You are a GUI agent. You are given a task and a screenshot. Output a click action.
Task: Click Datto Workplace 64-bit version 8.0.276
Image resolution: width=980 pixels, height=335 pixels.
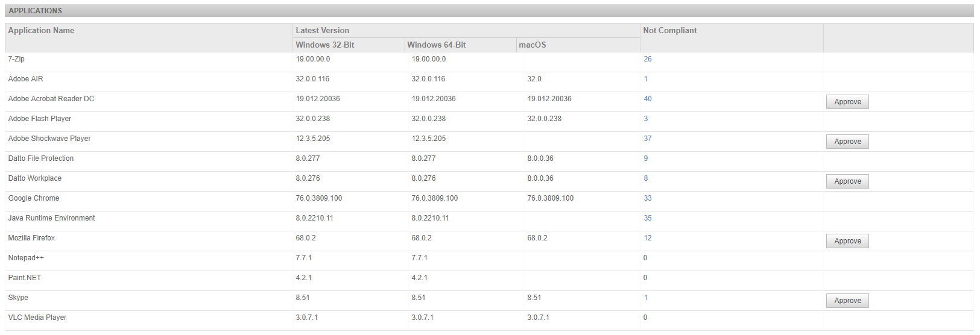point(424,178)
